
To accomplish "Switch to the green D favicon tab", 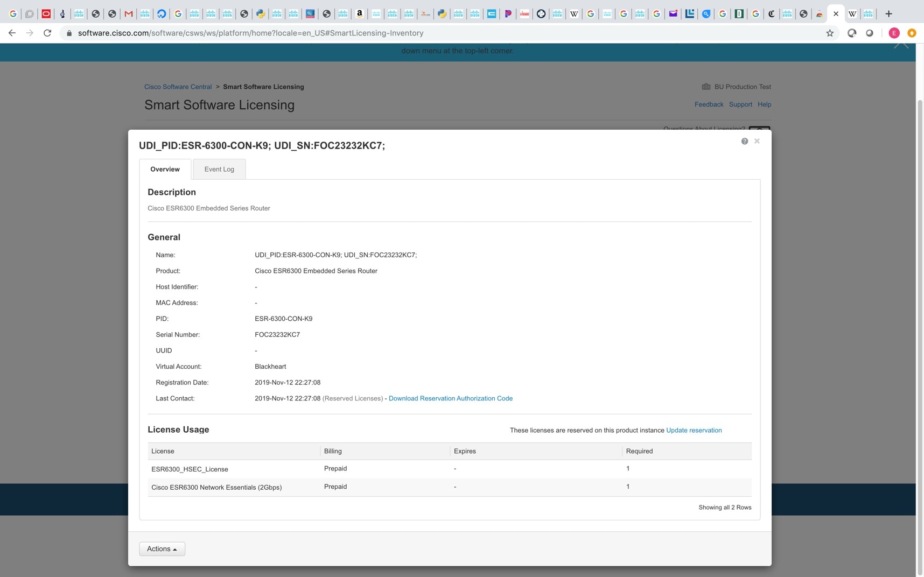I will point(739,14).
